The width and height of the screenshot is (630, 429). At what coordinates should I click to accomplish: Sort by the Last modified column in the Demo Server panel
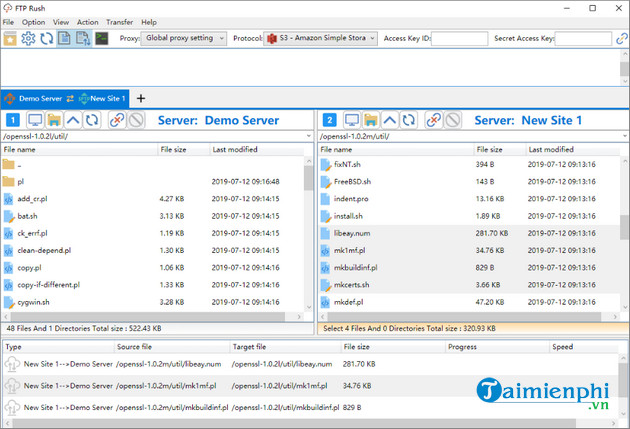pyautogui.click(x=235, y=149)
